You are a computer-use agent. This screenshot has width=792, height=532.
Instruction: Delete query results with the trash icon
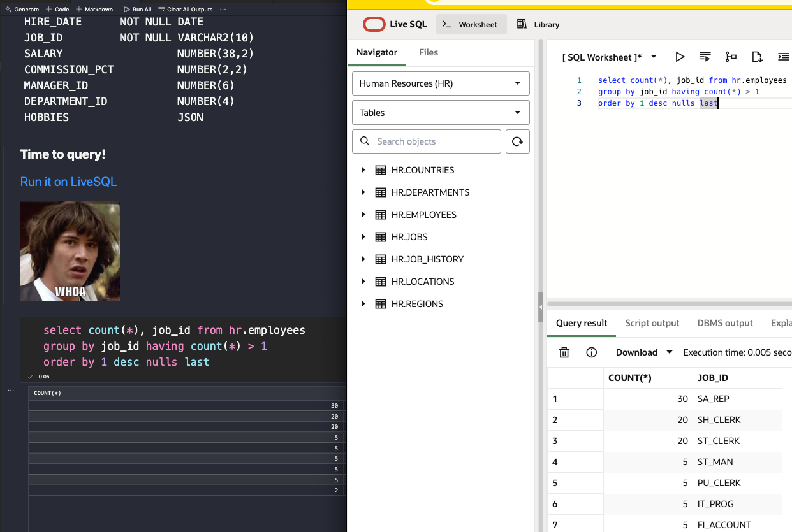[x=564, y=352]
